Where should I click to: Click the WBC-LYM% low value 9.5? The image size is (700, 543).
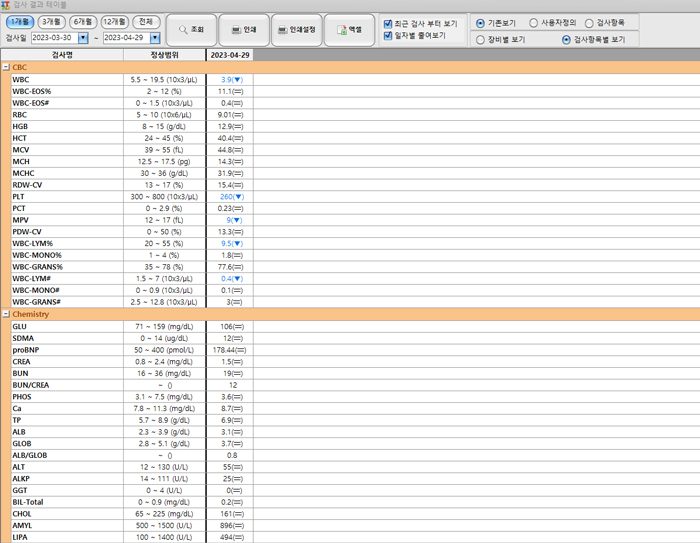tap(232, 244)
